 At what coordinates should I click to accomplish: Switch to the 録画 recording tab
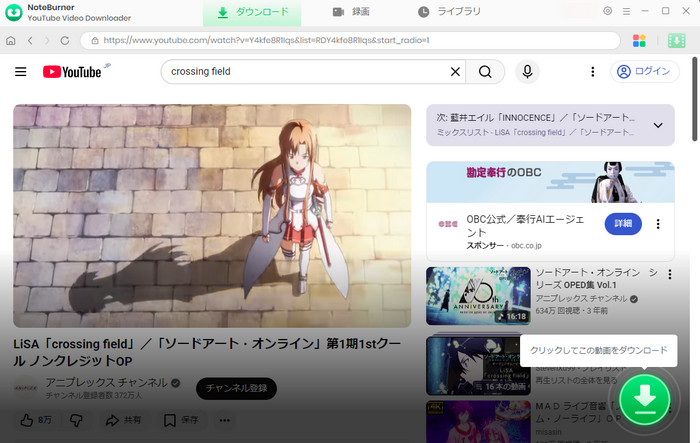tap(351, 12)
